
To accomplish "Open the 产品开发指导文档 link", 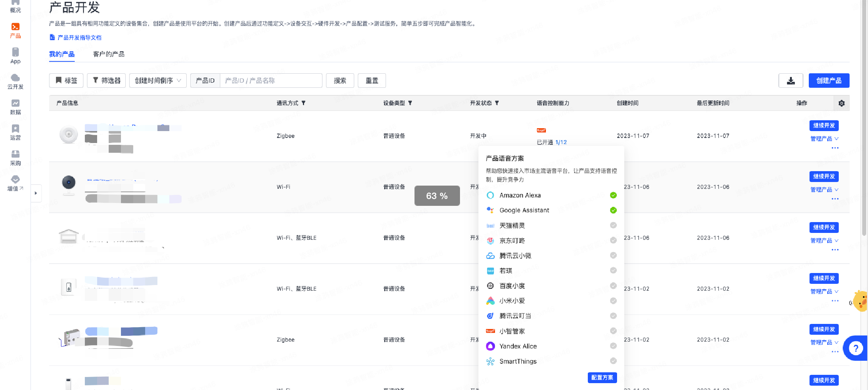I will pyautogui.click(x=79, y=38).
